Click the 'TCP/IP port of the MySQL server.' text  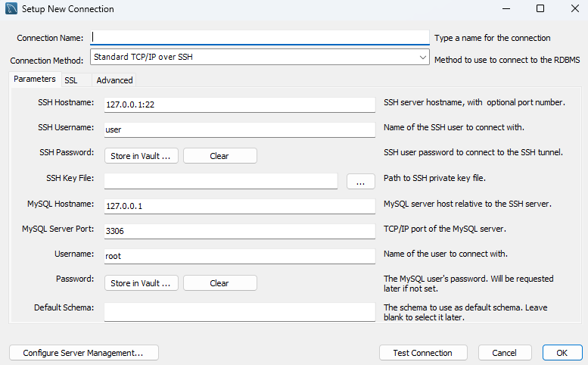click(x=445, y=229)
